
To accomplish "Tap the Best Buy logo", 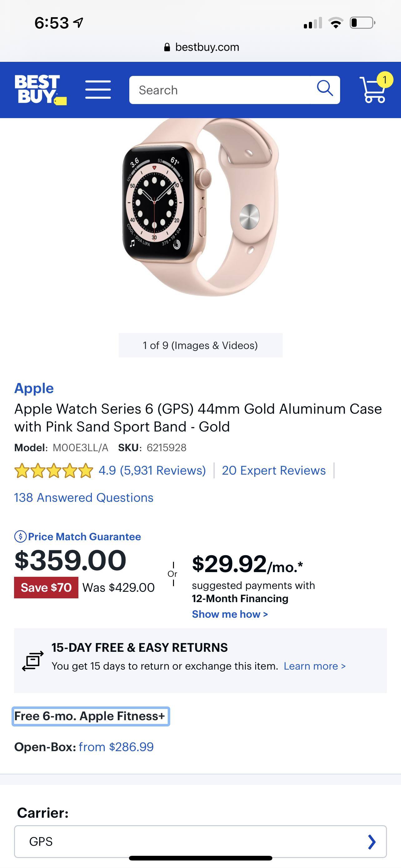I will point(40,90).
